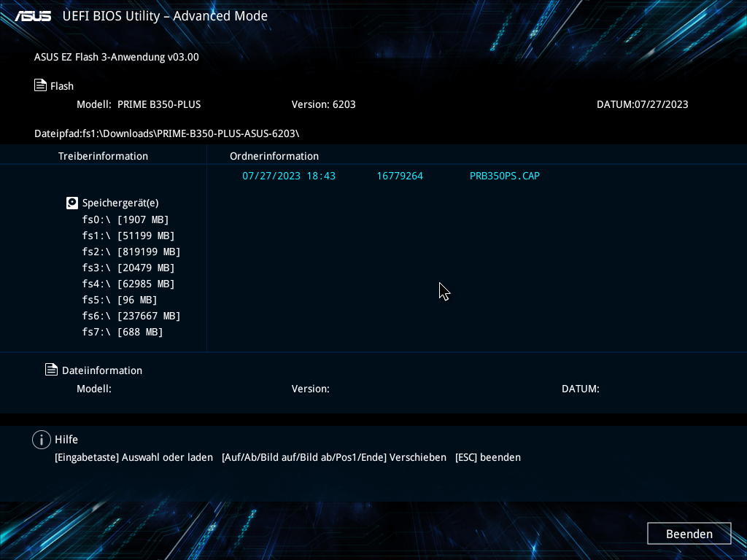747x560 pixels.
Task: Click the Hilfe heading
Action: pos(66,440)
